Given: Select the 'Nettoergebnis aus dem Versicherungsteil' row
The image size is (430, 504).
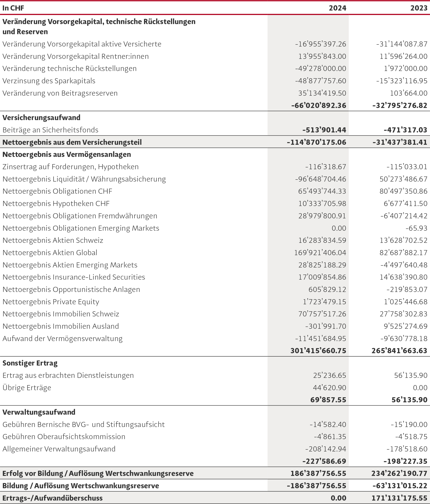Looking at the screenshot, I should [x=215, y=142].
